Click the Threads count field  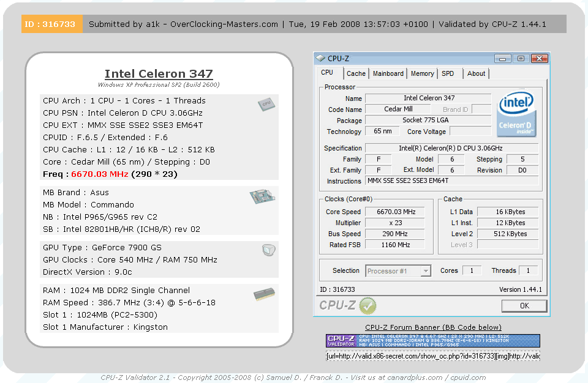(x=529, y=270)
